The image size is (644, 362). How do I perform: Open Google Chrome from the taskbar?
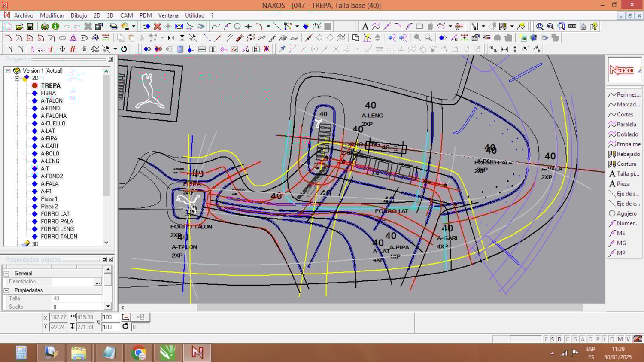(138, 353)
